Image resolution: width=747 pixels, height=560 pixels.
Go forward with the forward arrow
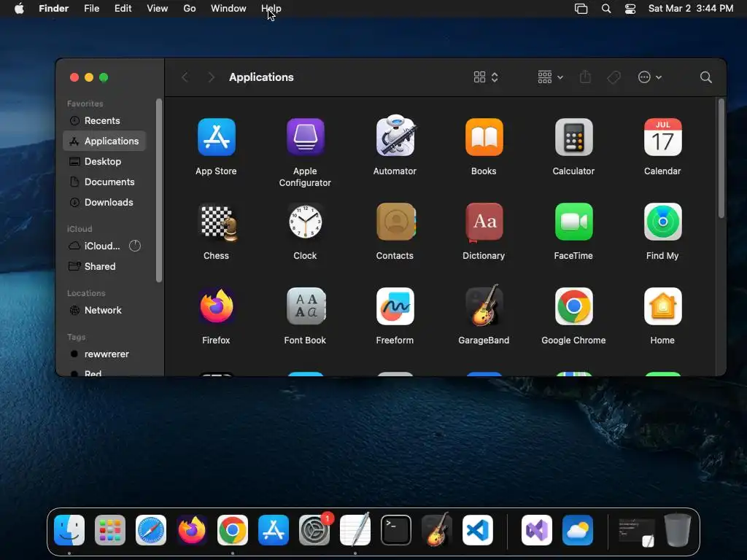point(211,77)
